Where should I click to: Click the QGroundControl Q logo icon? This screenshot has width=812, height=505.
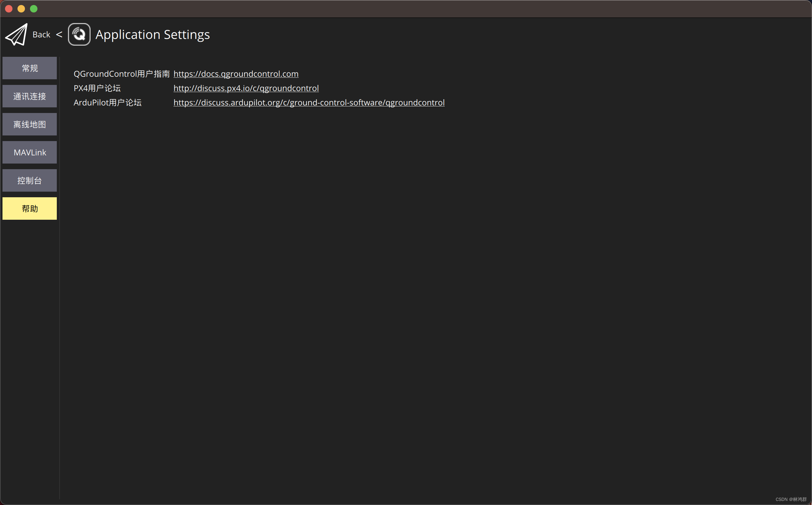(79, 34)
